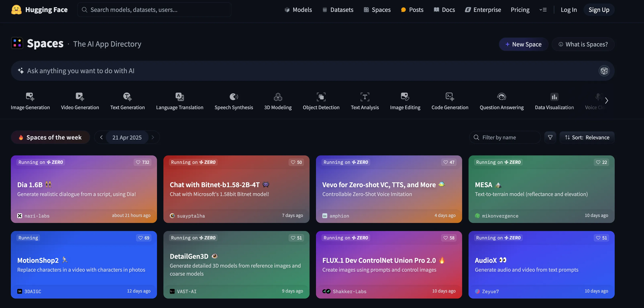Choose the Text Generation category icon
Viewport: 644px width, 308px height.
point(127,97)
